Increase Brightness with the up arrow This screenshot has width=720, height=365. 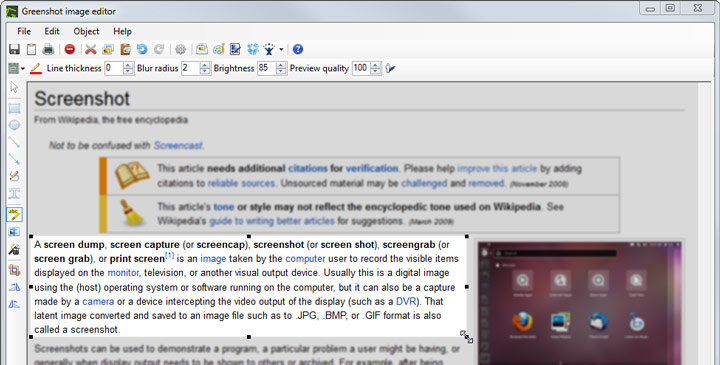pyautogui.click(x=281, y=65)
